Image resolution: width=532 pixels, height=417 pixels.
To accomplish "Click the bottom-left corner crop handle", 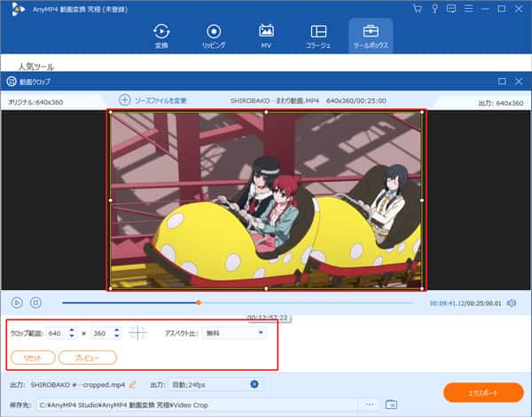I will click(x=110, y=288).
